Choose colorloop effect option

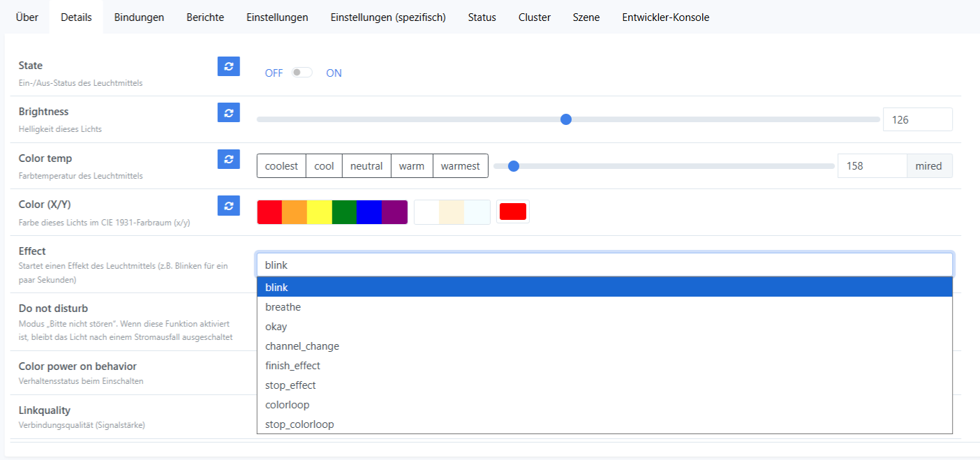pos(287,405)
